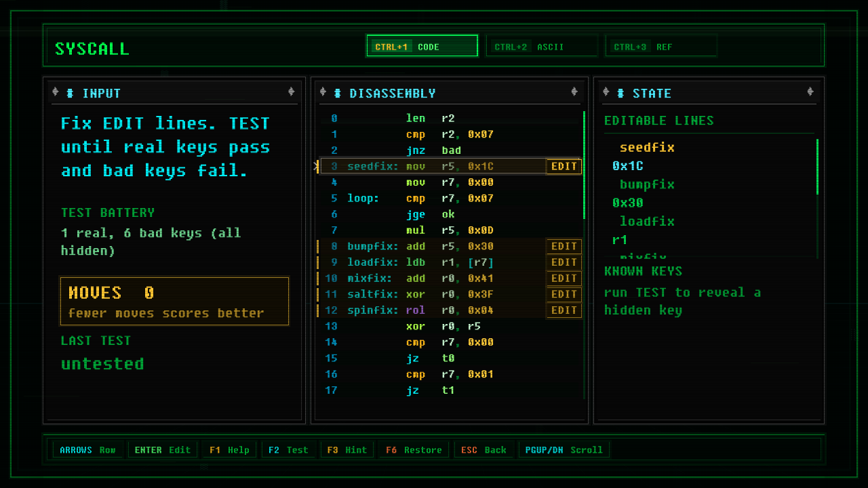The width and height of the screenshot is (868, 488).
Task: Click the SYSCALL title
Action: click(x=92, y=49)
